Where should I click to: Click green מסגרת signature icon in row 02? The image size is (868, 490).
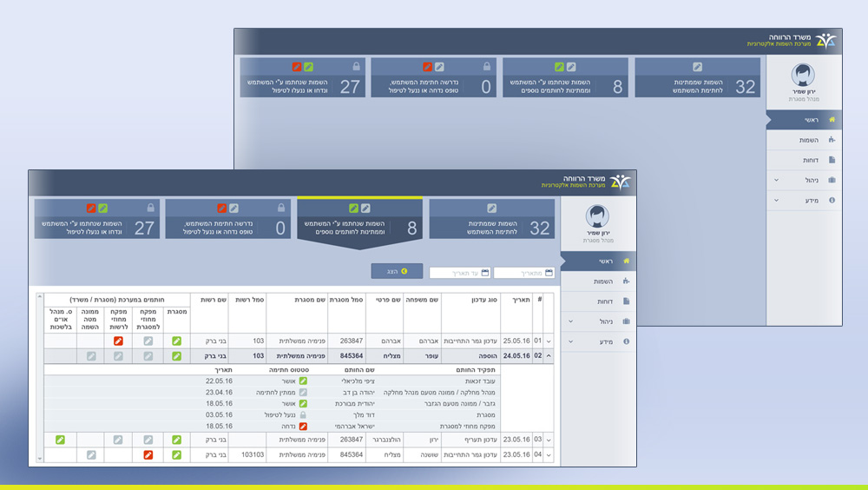[x=176, y=355]
